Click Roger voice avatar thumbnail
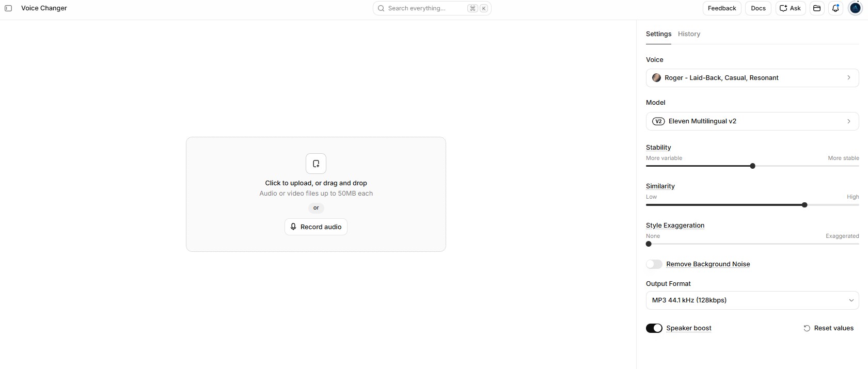The height and width of the screenshot is (369, 868). 656,78
